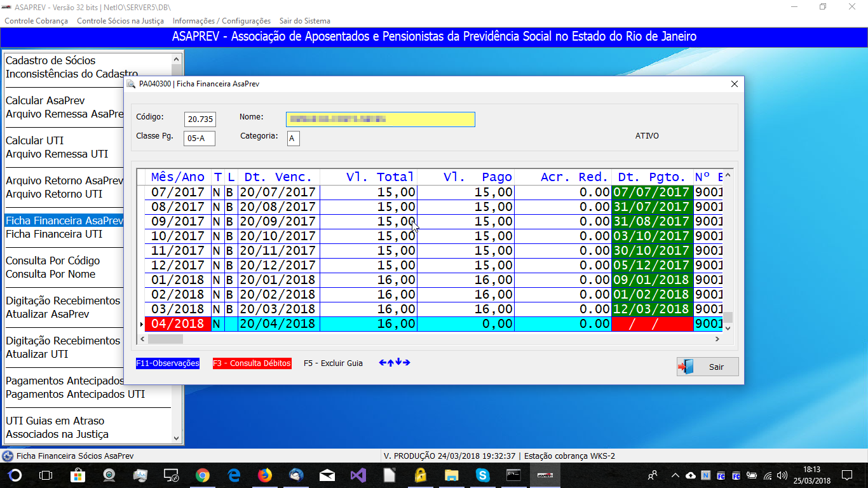Image resolution: width=868 pixels, height=488 pixels.
Task: Open the Microsoft Store taskbar icon
Action: tap(78, 475)
